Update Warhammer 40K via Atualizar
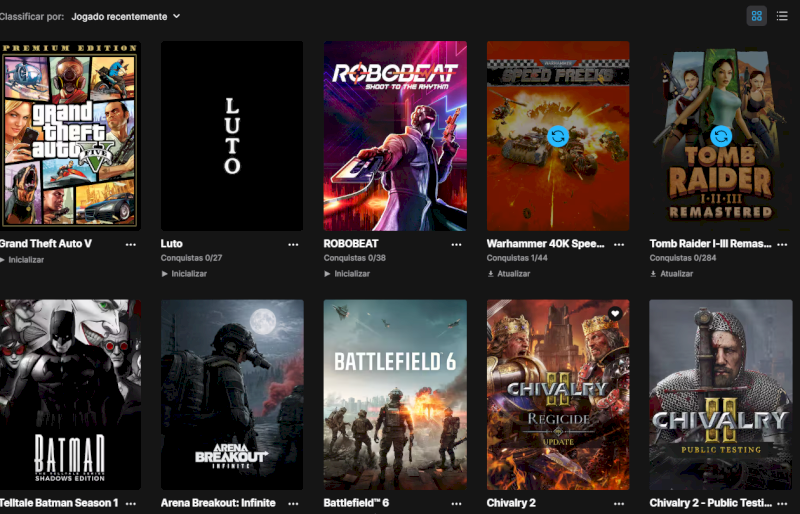Image resolution: width=800 pixels, height=514 pixels. tap(509, 274)
